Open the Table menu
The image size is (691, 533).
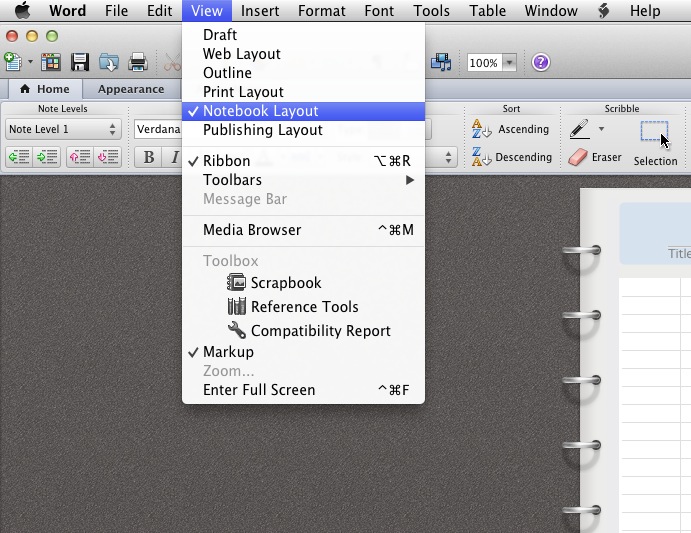[487, 11]
